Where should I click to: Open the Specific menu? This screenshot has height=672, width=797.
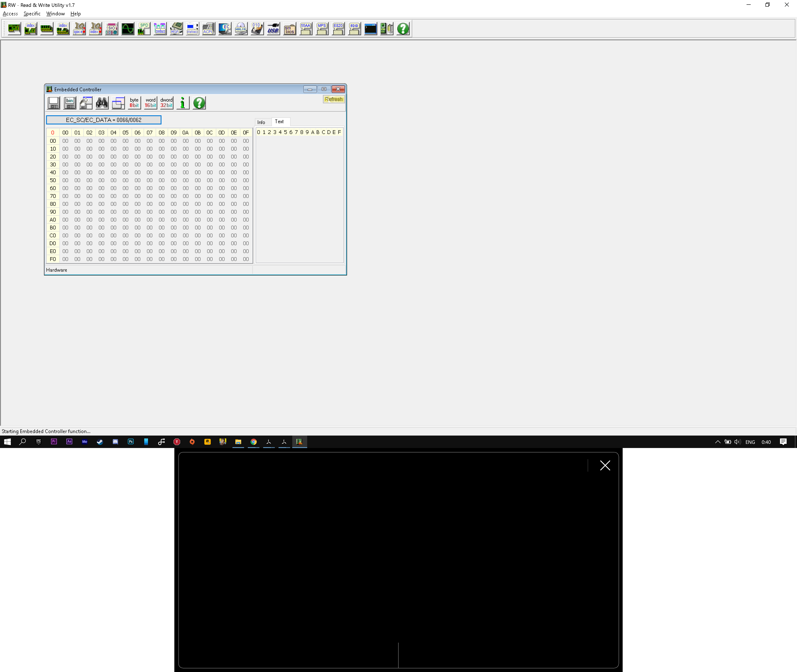coord(32,14)
